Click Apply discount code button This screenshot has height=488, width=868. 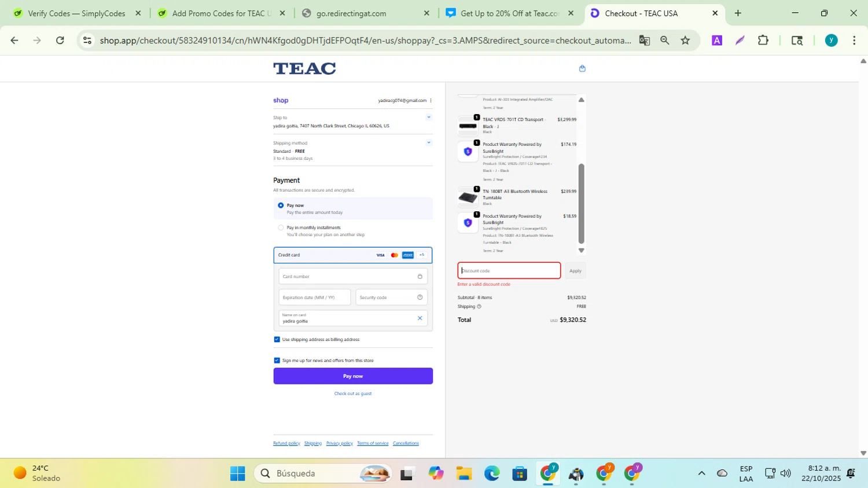coord(575,271)
